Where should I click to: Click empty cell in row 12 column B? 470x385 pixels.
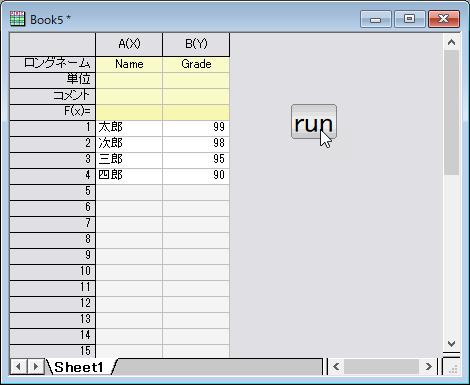(196, 304)
